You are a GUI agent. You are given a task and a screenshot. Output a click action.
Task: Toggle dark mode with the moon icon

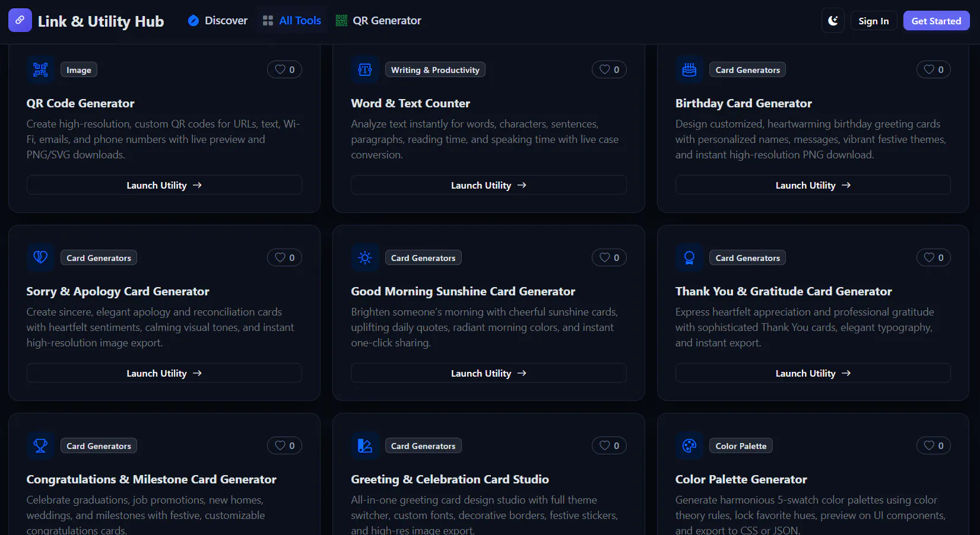tap(833, 21)
